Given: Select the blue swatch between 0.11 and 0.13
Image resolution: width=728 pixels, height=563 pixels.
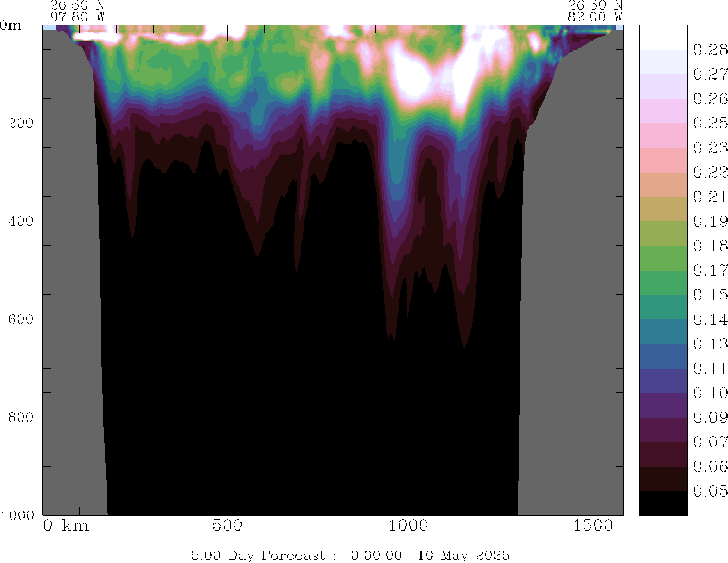Looking at the screenshot, I should pos(663,356).
